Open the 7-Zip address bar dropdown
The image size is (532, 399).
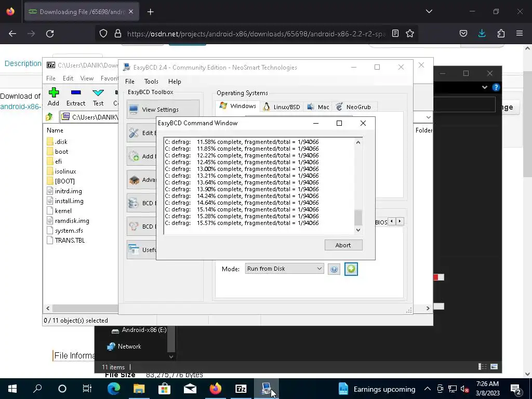pyautogui.click(x=429, y=117)
